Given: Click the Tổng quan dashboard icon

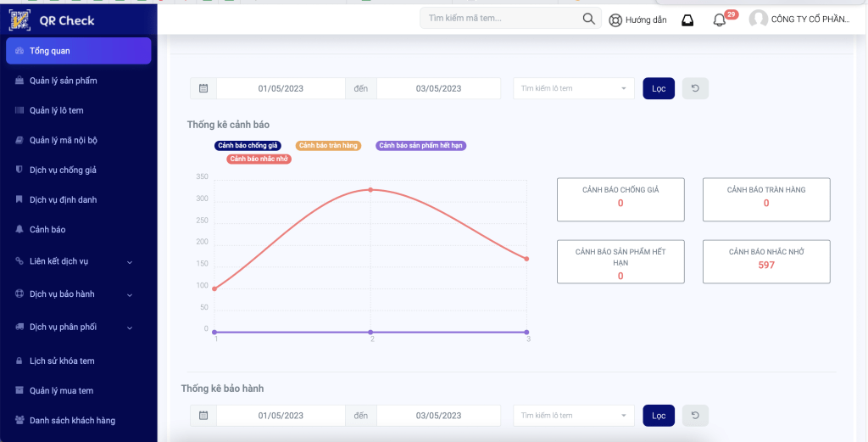Looking at the screenshot, I should 19,51.
